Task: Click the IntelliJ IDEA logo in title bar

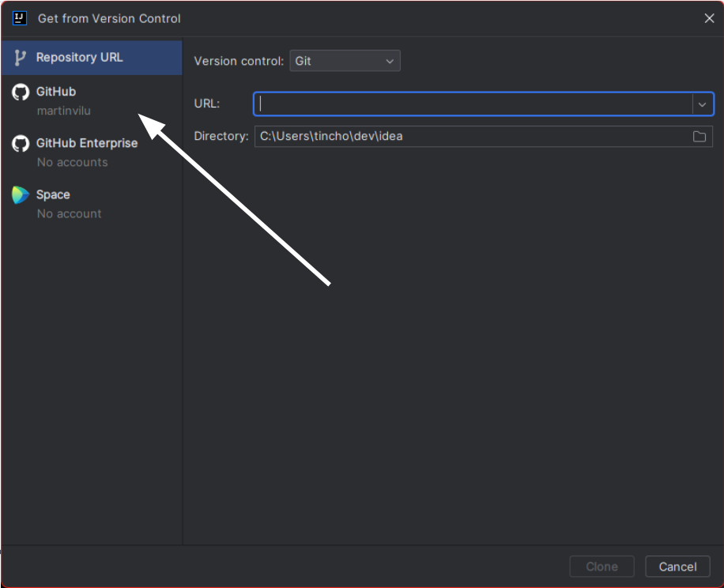Action: 20,18
